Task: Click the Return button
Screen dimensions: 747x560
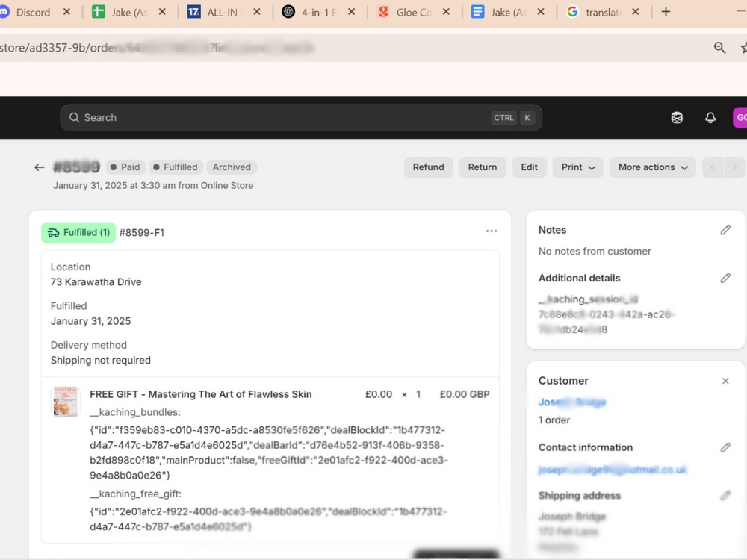Action: pyautogui.click(x=483, y=167)
